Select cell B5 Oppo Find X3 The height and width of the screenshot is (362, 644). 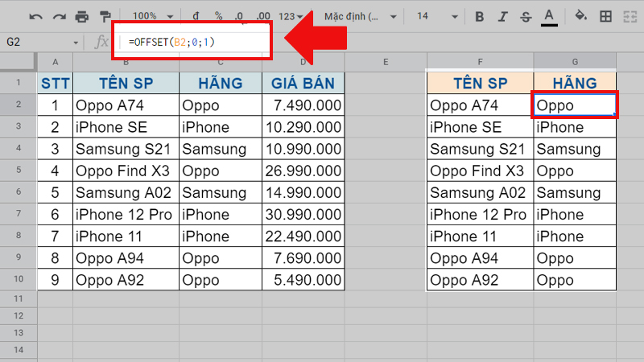126,171
